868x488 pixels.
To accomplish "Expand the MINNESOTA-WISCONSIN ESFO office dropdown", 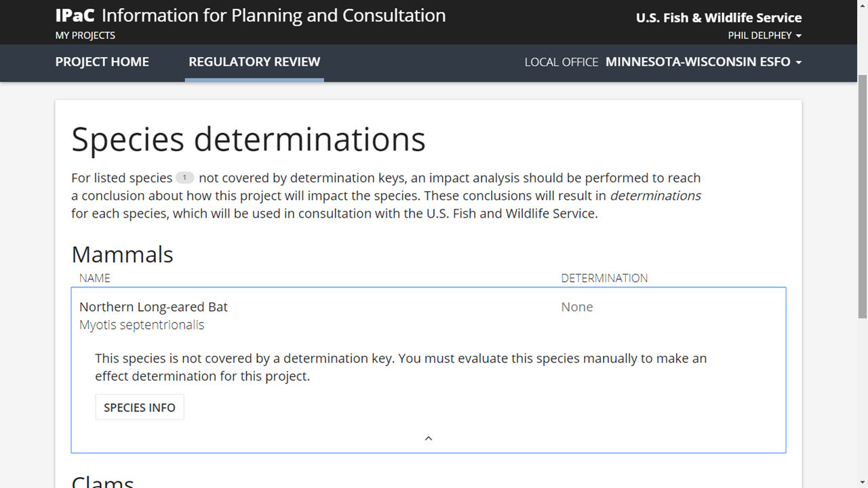I will 703,62.
